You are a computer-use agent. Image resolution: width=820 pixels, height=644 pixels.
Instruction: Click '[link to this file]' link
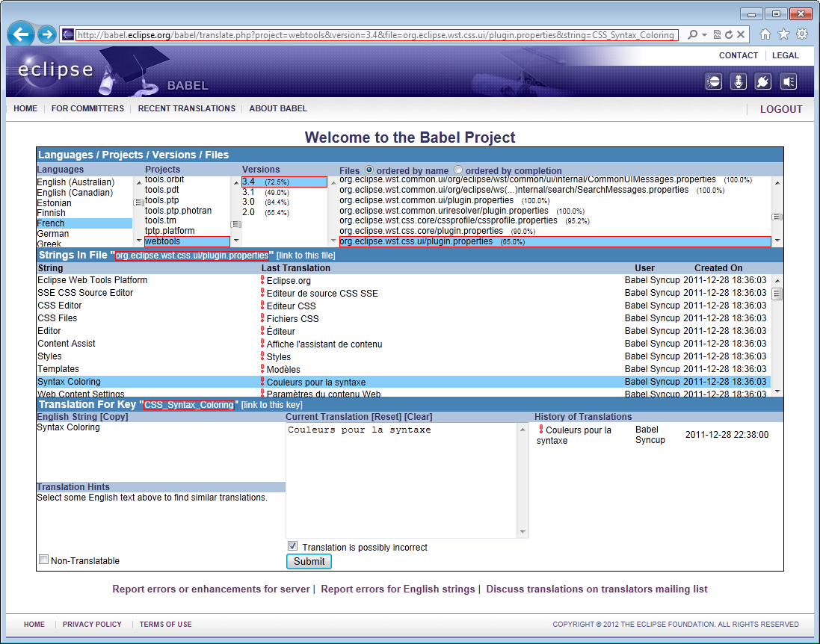coord(306,256)
